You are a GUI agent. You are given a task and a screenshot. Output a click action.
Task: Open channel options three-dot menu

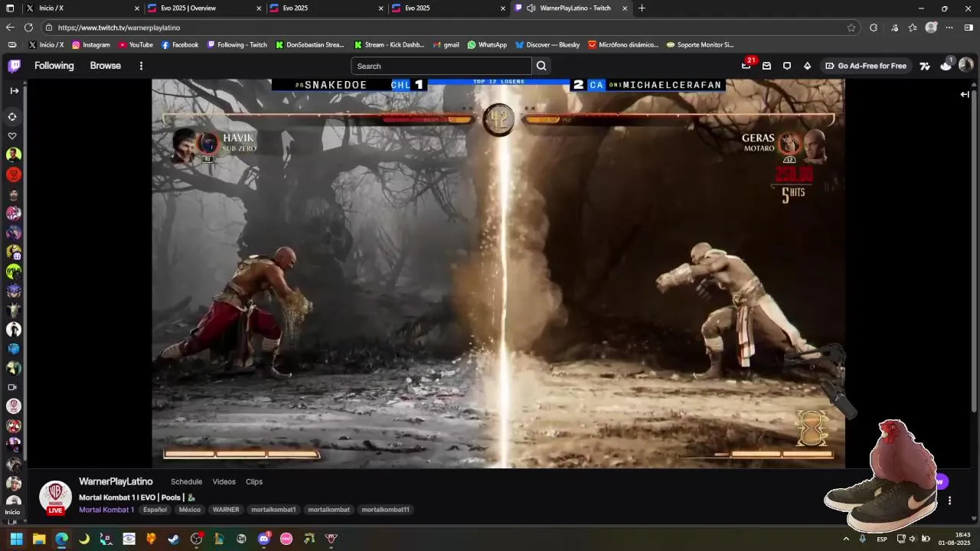pos(949,500)
